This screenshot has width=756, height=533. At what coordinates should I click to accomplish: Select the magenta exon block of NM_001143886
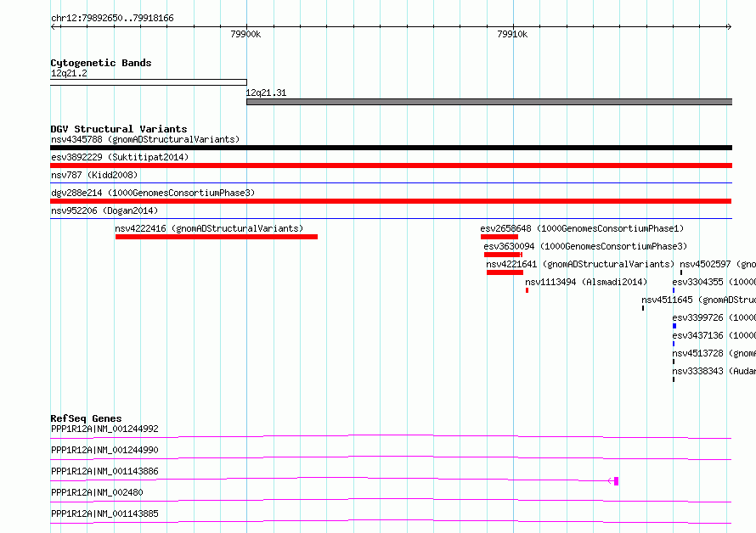[x=616, y=481]
